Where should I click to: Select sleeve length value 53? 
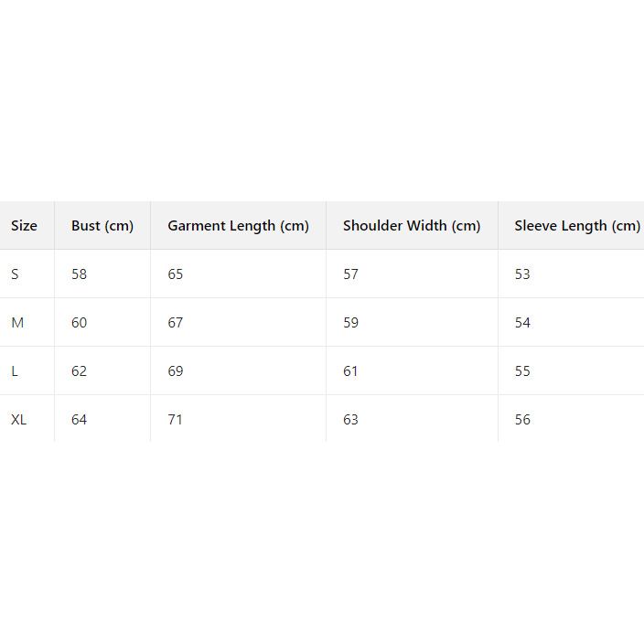[x=522, y=274]
